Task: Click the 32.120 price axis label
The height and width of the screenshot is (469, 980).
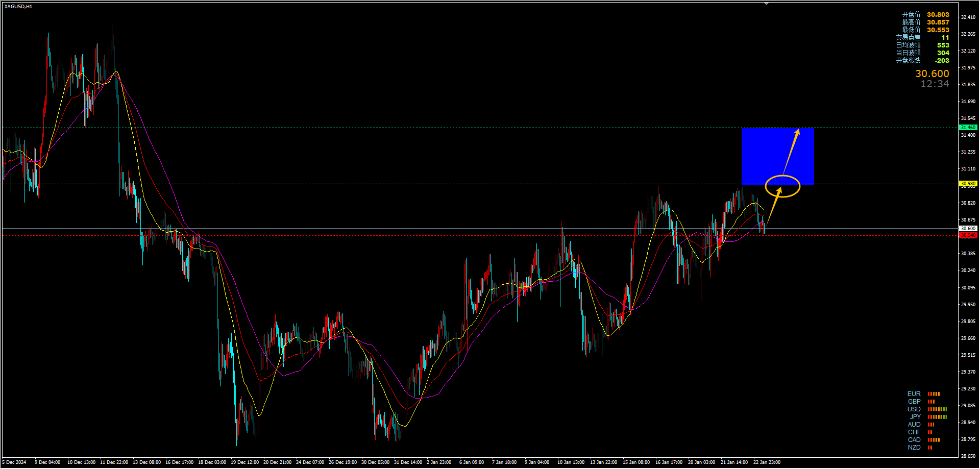Action: [968, 51]
